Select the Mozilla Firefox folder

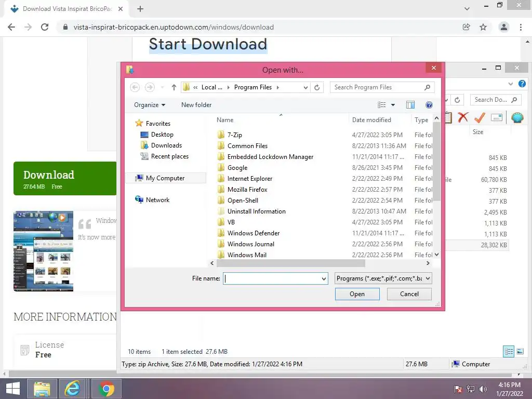247,189
